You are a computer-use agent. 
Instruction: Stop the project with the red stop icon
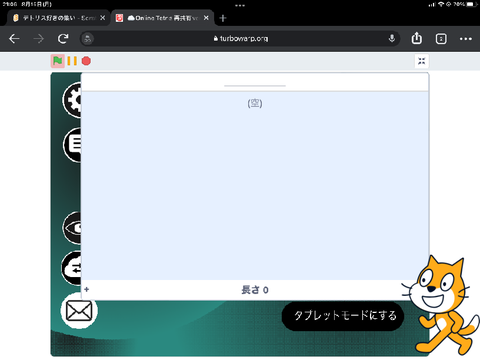point(86,61)
